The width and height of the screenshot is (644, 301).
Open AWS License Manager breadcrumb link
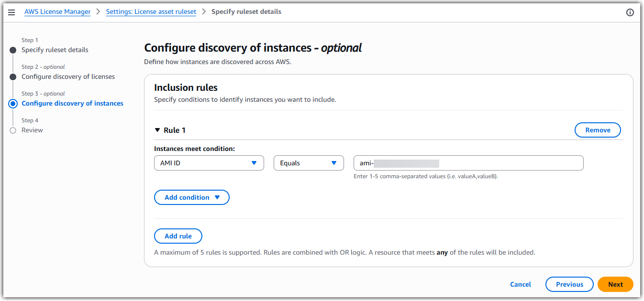click(57, 11)
